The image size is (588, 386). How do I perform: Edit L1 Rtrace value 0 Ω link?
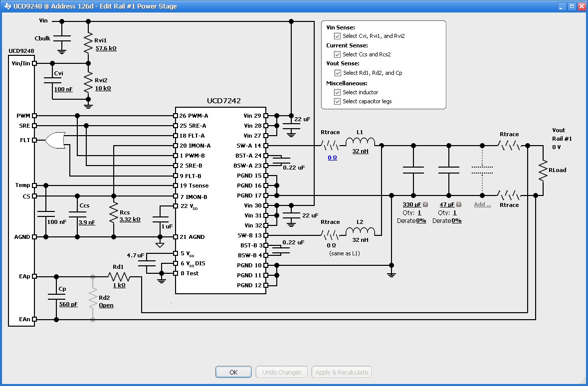pyautogui.click(x=332, y=158)
